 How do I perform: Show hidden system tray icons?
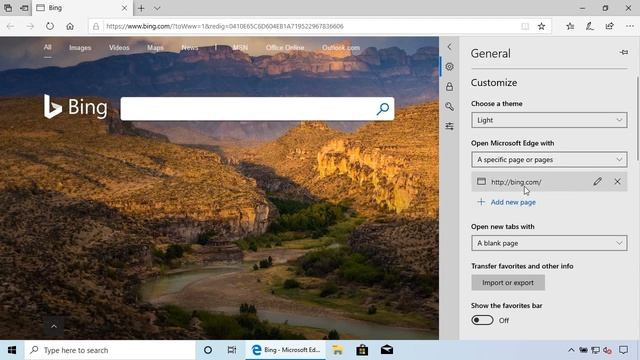[x=571, y=350]
